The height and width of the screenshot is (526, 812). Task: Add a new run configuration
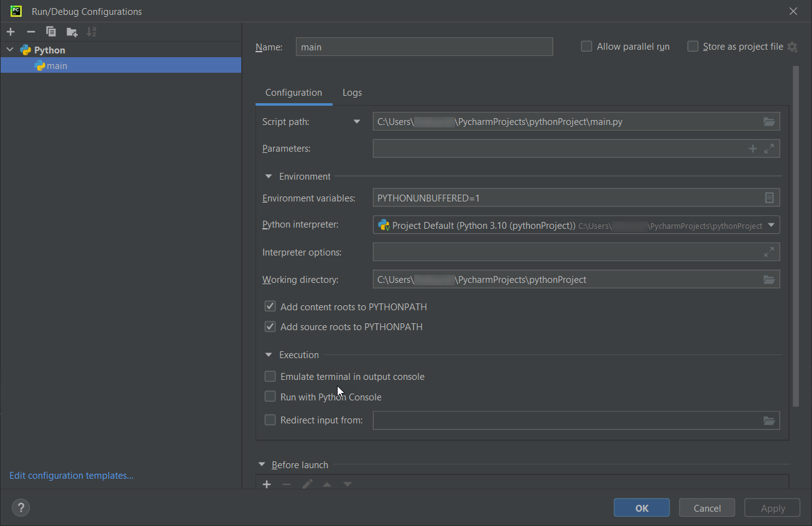pos(11,32)
